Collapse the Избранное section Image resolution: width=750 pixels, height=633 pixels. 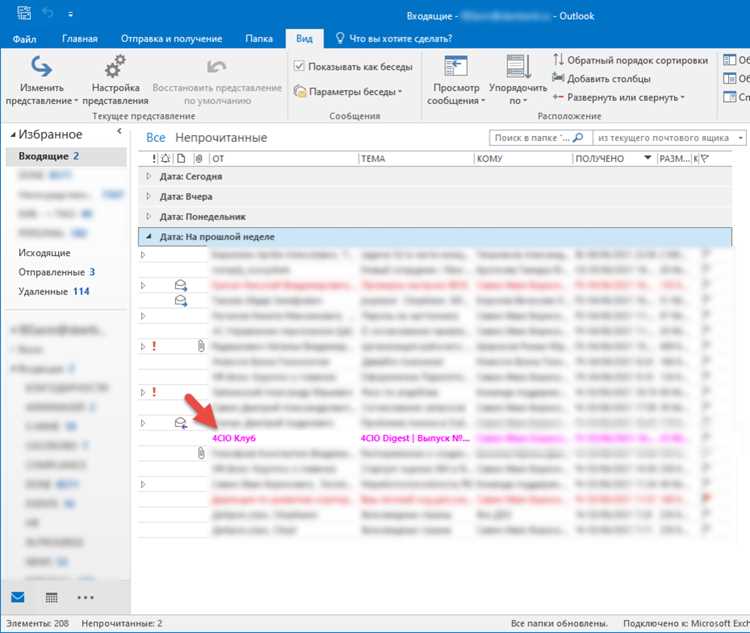tap(13, 135)
